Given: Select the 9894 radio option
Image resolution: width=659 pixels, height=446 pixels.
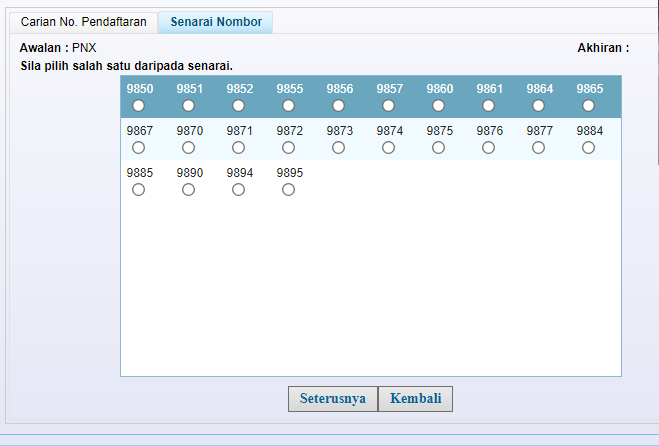Looking at the screenshot, I should 238,190.
